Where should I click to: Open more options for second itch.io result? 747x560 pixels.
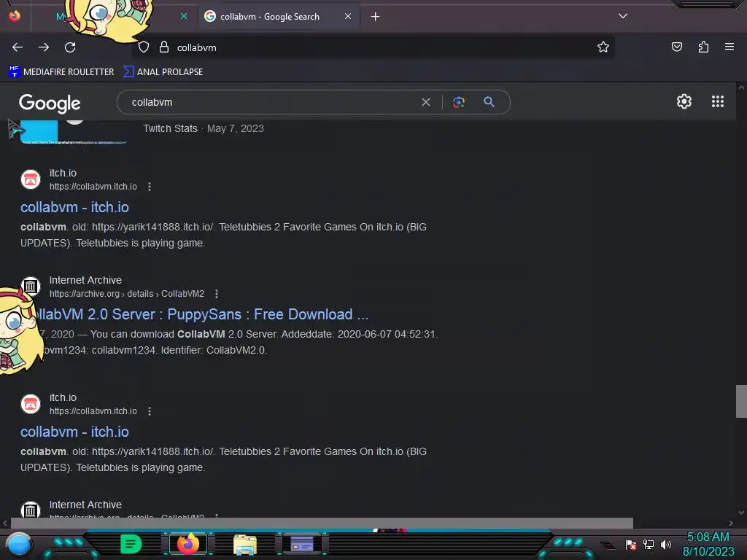point(150,411)
